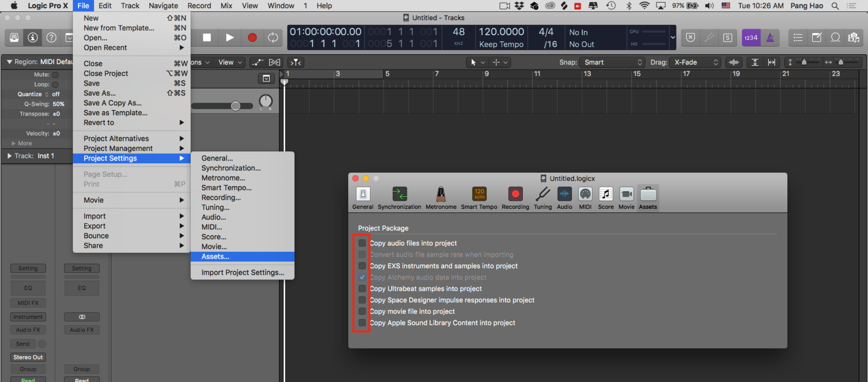Click the red Record button in transport

(252, 37)
